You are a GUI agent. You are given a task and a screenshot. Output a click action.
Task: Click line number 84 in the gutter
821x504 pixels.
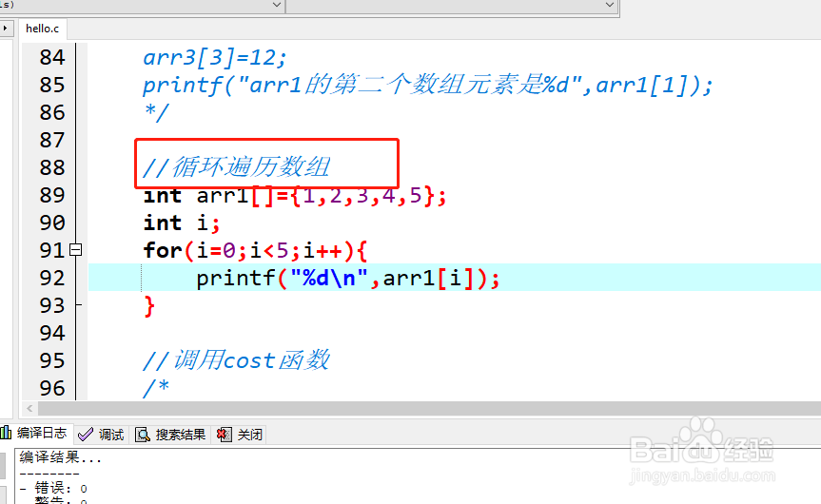pos(51,57)
